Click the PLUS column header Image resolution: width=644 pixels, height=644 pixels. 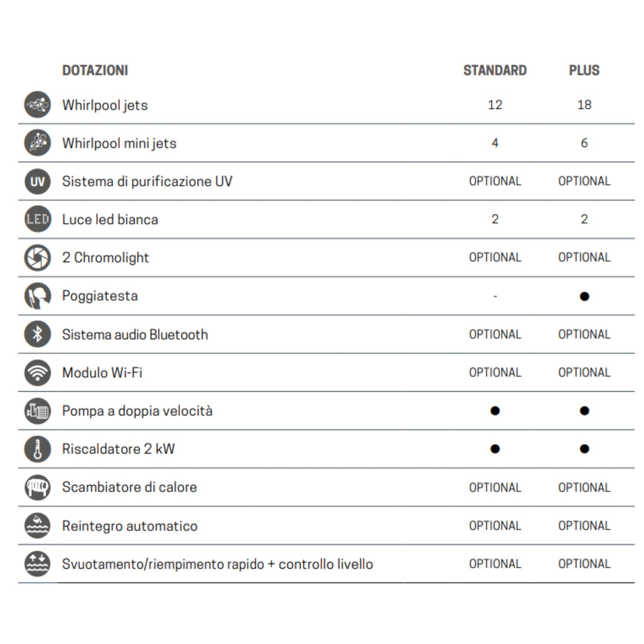[x=584, y=70]
